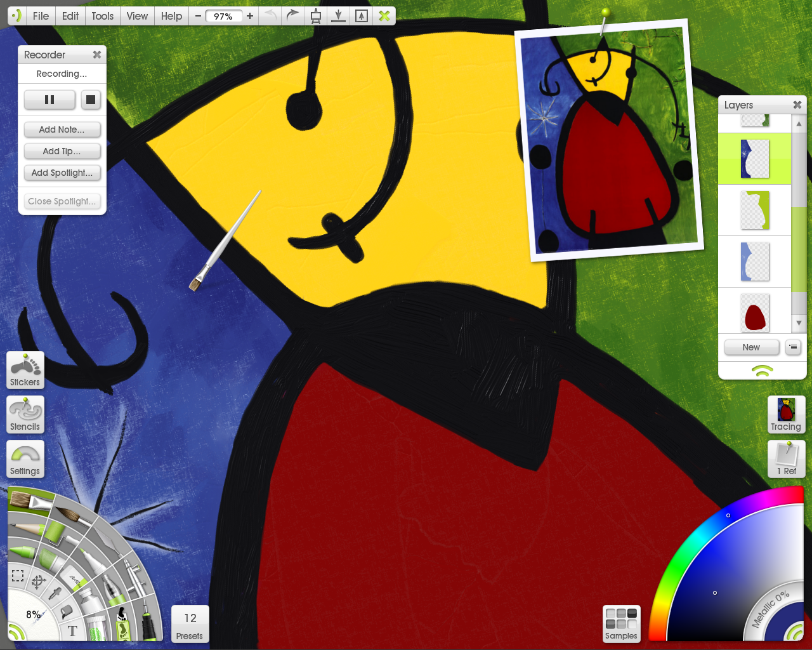This screenshot has height=650, width=812.
Task: Open the Help menu
Action: click(171, 16)
